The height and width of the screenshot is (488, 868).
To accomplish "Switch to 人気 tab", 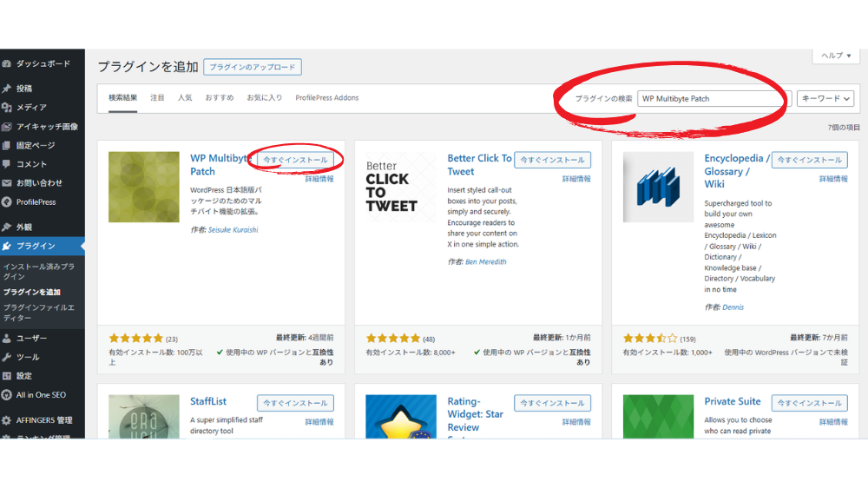I will 185,98.
